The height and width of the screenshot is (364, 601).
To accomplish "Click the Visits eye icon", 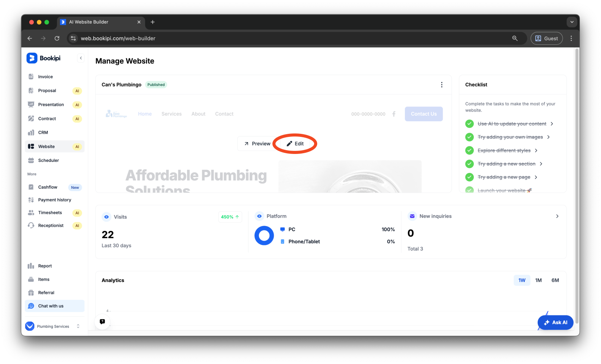I will pos(106,217).
